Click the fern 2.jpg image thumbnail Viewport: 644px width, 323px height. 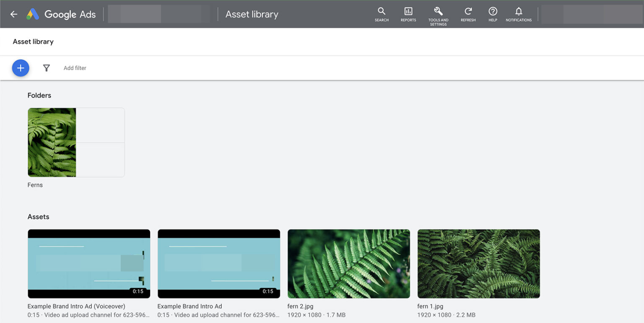pyautogui.click(x=348, y=263)
